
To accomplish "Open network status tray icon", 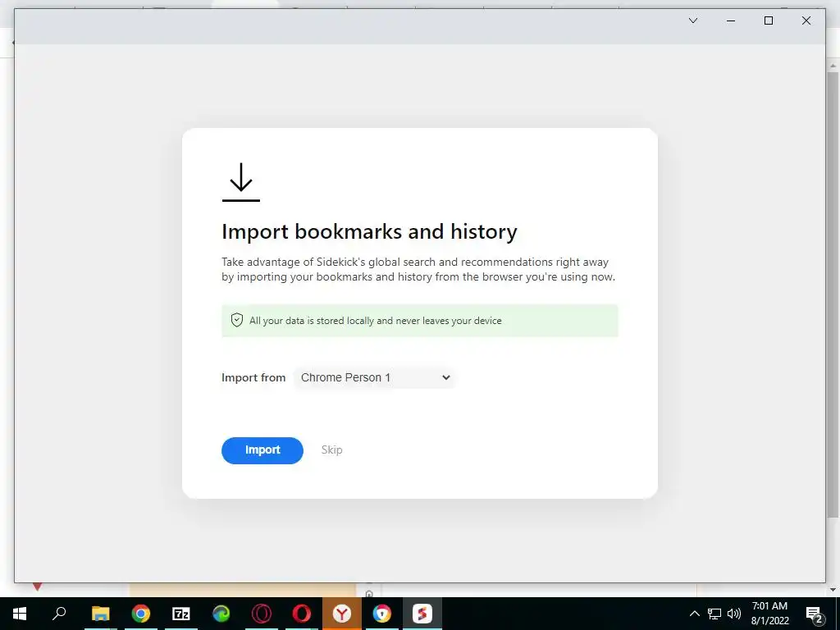I will 714,614.
